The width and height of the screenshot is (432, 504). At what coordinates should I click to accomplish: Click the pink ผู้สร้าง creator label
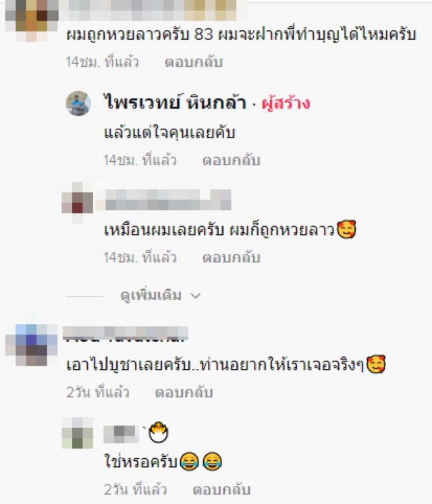tap(286, 103)
